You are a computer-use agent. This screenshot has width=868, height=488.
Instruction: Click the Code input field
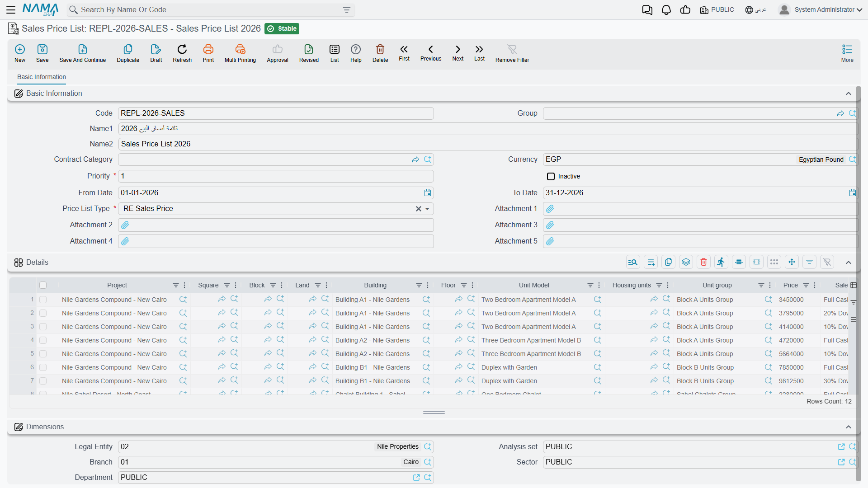(x=276, y=113)
